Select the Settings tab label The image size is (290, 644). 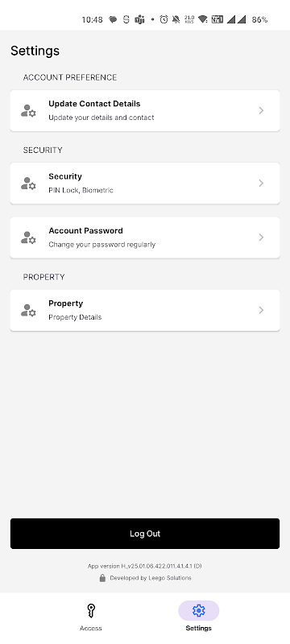click(x=198, y=628)
